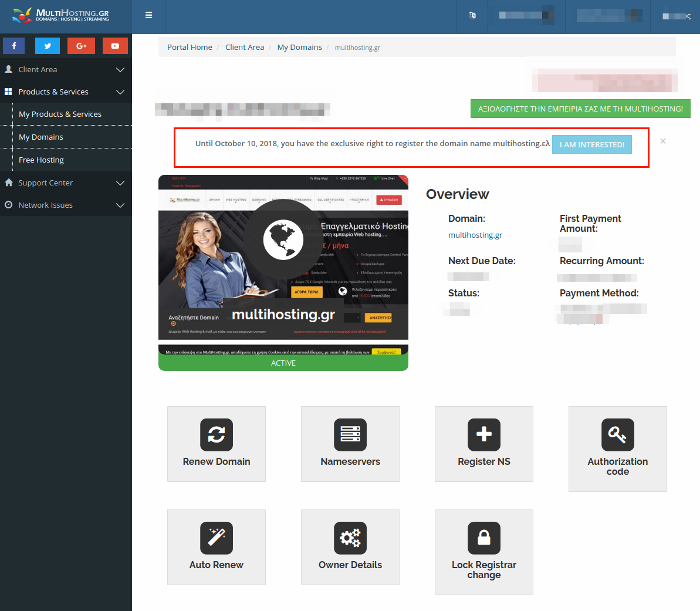Viewport: 700px width, 611px height.
Task: Click the Network Issues clock icon
Action: pos(8,205)
